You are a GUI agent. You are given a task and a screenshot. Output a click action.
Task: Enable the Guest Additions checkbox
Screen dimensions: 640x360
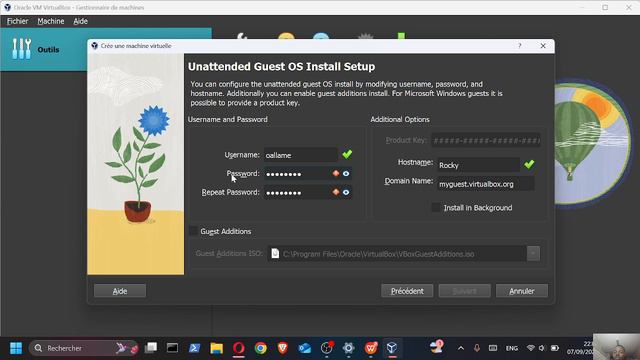(193, 231)
